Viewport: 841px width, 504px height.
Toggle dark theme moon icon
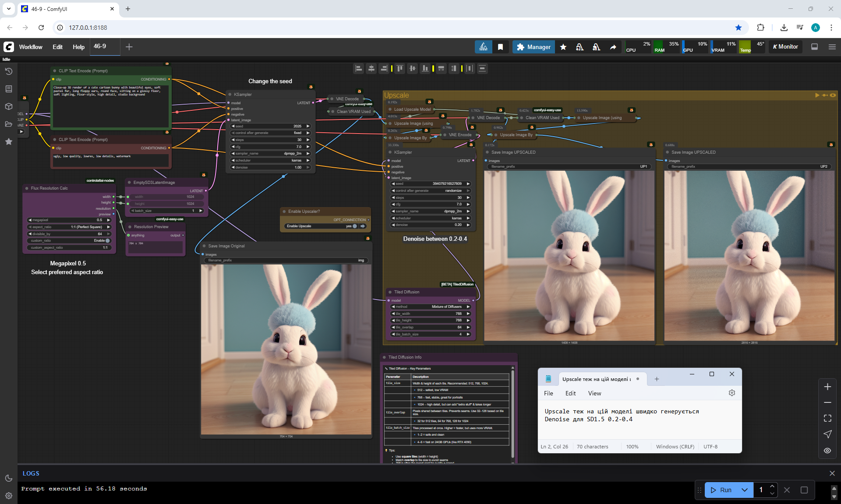click(8, 478)
